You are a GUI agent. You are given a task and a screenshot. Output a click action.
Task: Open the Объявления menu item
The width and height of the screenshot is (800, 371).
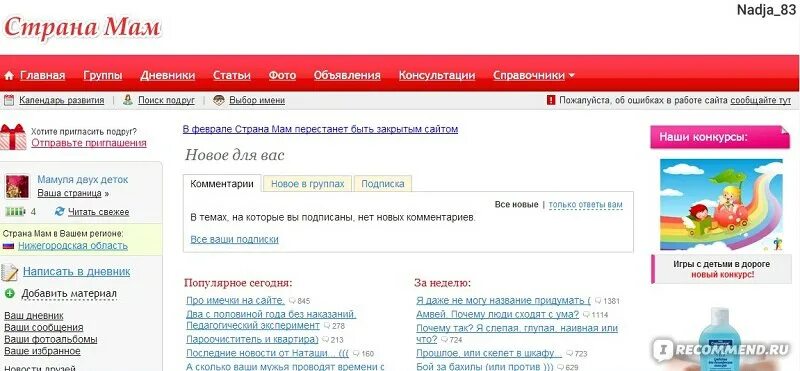[x=347, y=76]
